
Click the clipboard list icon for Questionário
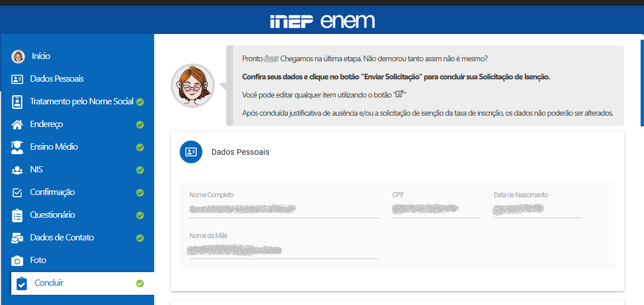point(18,215)
